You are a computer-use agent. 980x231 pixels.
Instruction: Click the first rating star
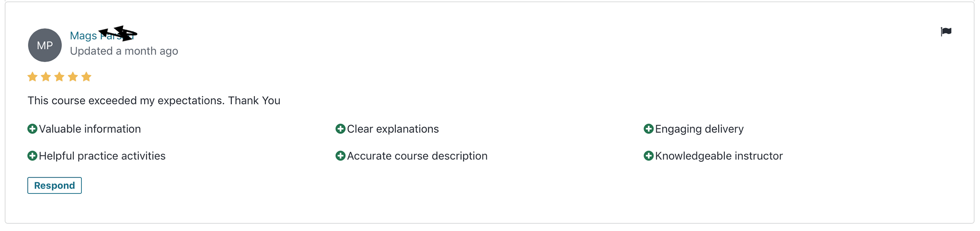(32, 77)
